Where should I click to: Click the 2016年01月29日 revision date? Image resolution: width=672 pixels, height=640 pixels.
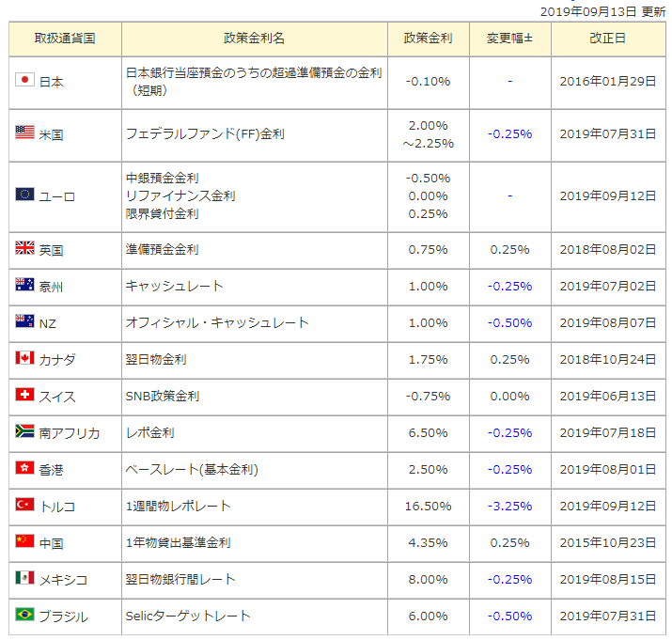(608, 82)
